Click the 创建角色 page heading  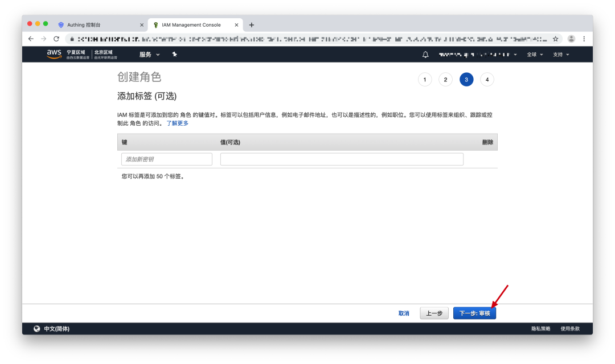[x=140, y=77]
